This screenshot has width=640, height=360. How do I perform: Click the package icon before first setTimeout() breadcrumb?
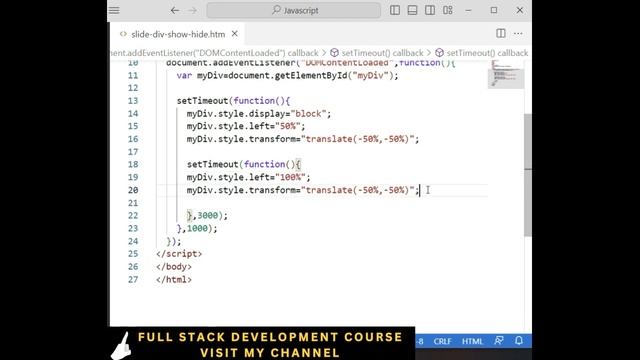pyautogui.click(x=334, y=53)
